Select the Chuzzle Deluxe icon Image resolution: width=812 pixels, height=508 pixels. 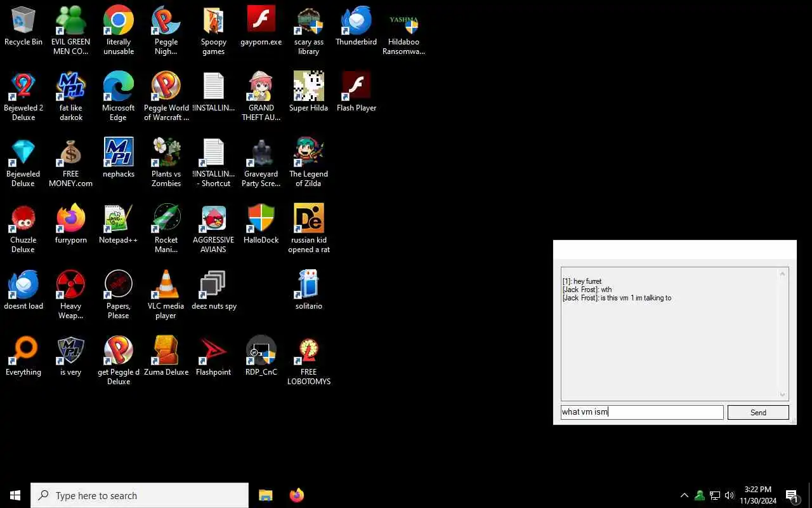coord(23,229)
